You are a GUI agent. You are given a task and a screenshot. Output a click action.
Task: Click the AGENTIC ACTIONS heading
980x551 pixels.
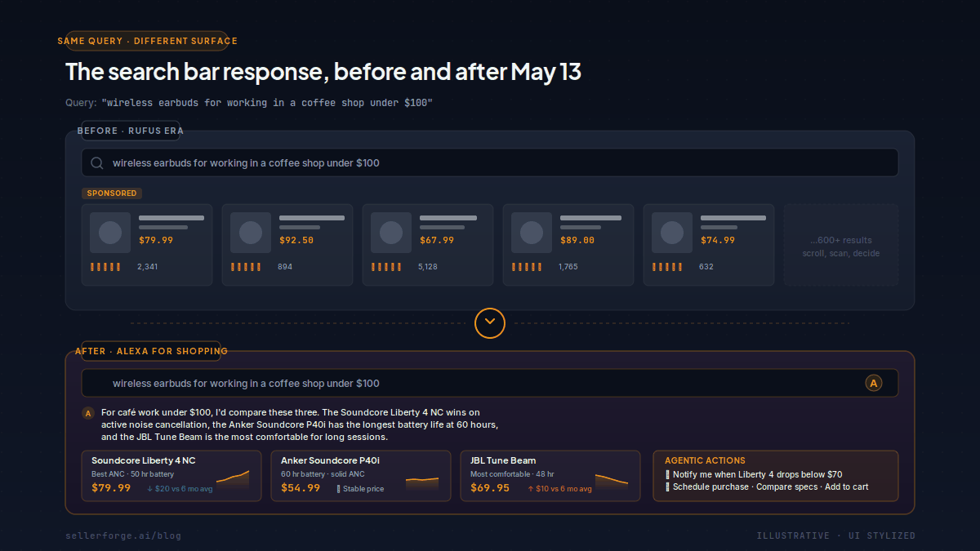tap(705, 460)
